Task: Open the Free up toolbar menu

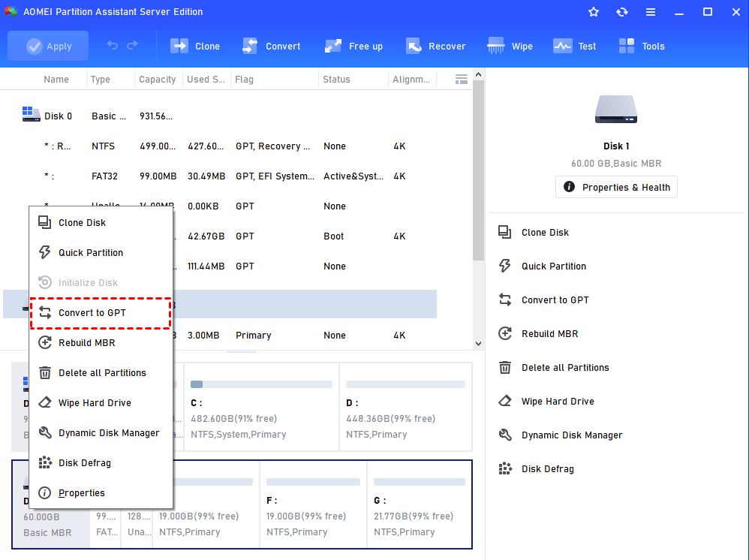Action: click(x=353, y=46)
